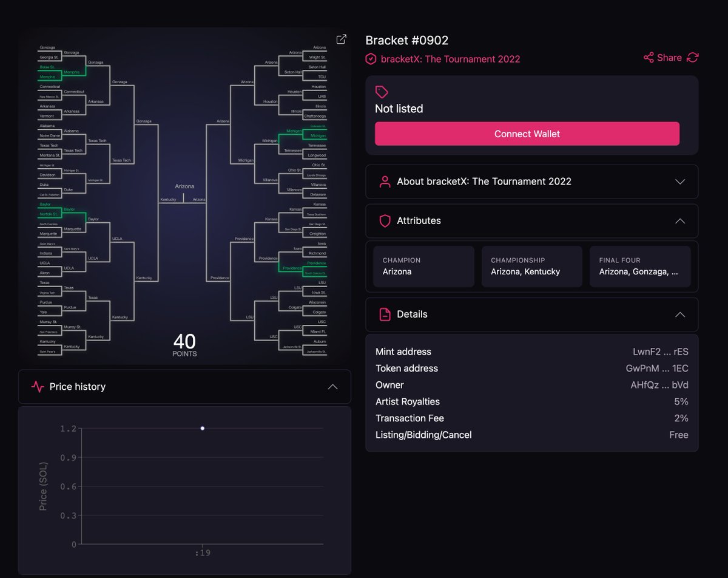Click the Share icon
Viewport: 728px width, 578px height.
(x=649, y=58)
